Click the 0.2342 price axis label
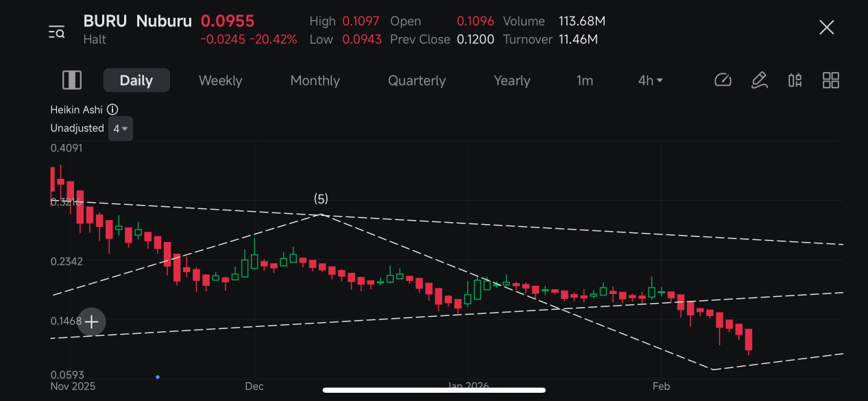 (67, 261)
